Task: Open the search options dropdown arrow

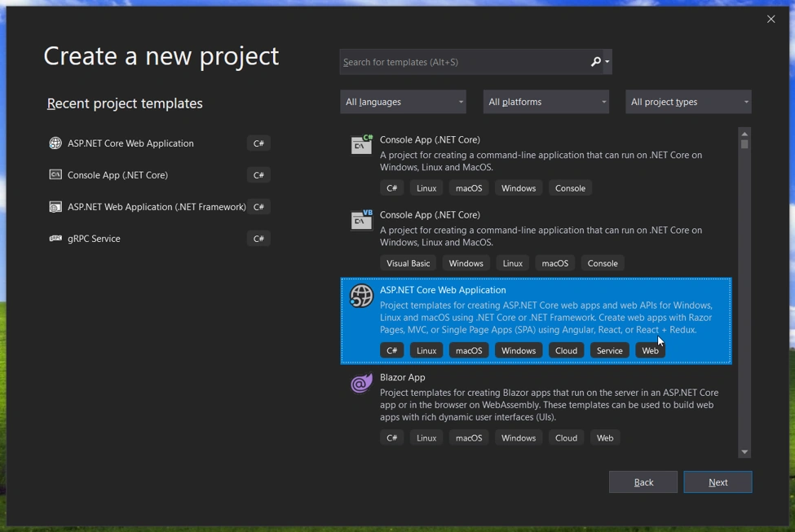Action: point(607,62)
